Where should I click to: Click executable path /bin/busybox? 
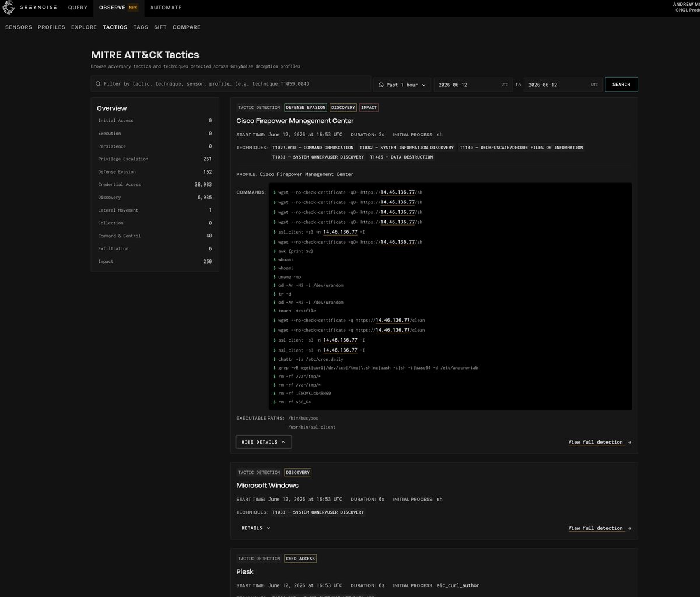[x=303, y=418]
